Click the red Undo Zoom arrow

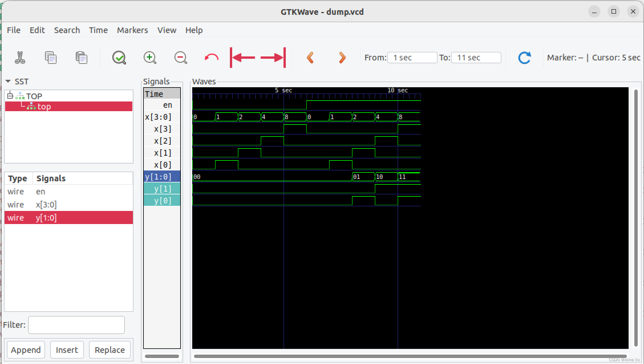click(x=211, y=58)
